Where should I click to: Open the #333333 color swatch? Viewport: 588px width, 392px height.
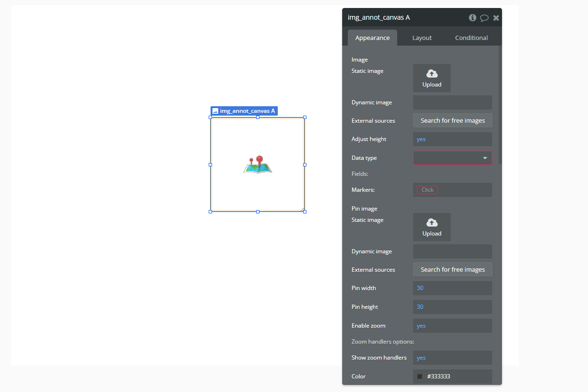coord(420,376)
